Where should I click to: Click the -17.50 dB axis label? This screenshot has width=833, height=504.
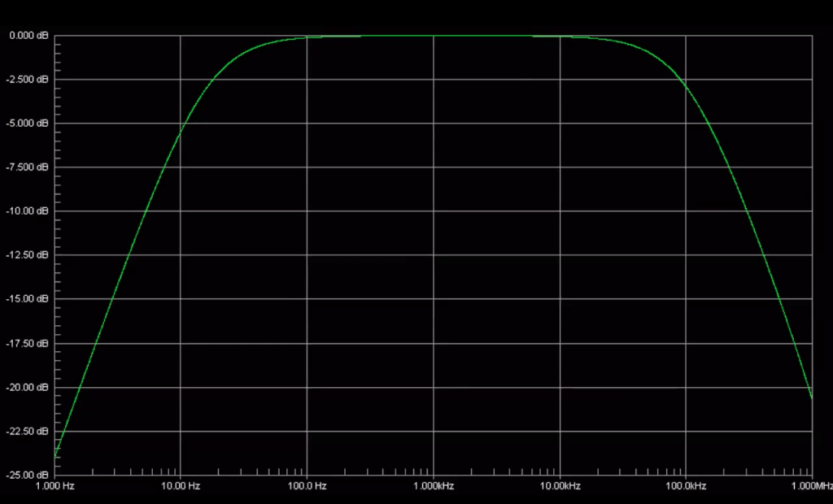pyautogui.click(x=27, y=344)
